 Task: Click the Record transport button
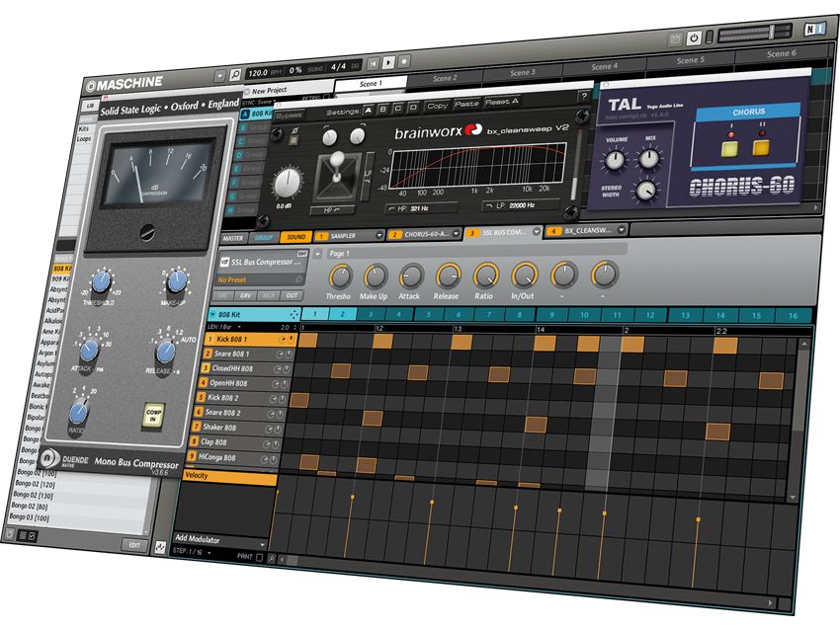[x=404, y=60]
